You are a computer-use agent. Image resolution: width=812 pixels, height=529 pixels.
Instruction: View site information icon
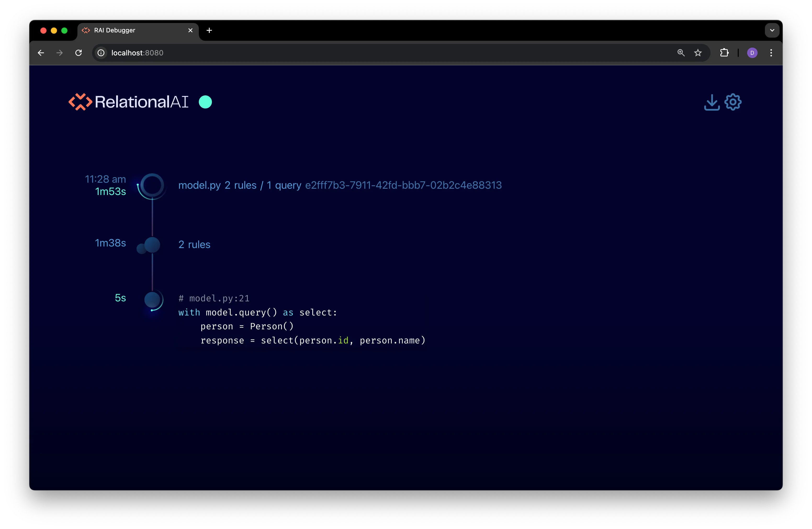pos(101,53)
